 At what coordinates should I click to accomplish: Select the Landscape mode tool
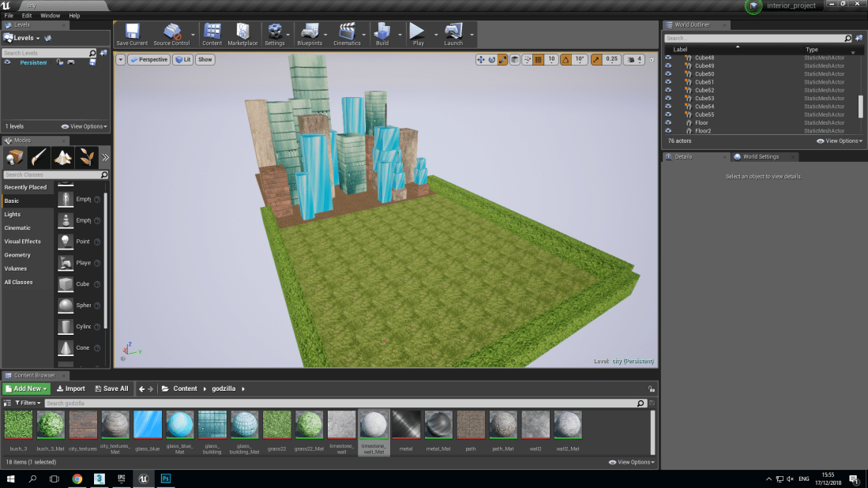pos(63,157)
